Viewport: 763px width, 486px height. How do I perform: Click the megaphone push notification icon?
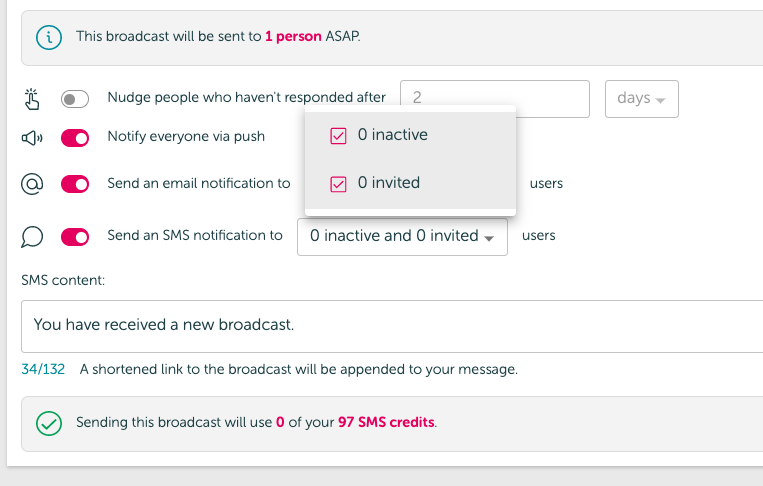coord(32,138)
